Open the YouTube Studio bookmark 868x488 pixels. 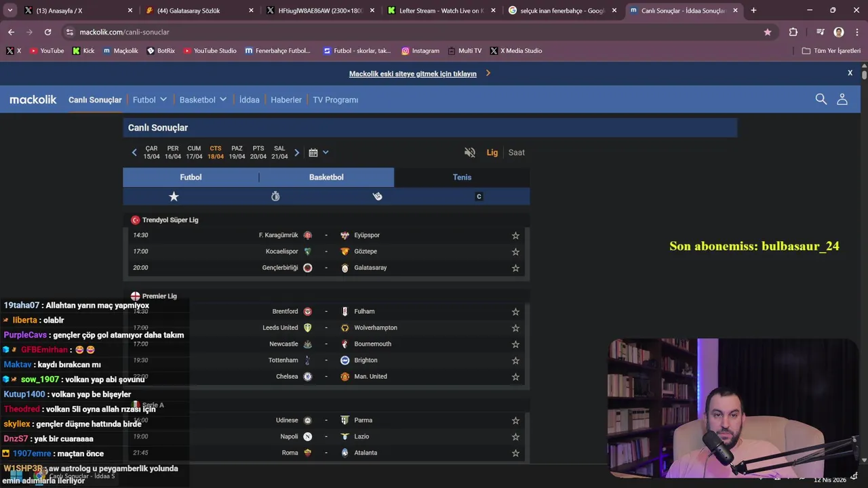coord(210,51)
